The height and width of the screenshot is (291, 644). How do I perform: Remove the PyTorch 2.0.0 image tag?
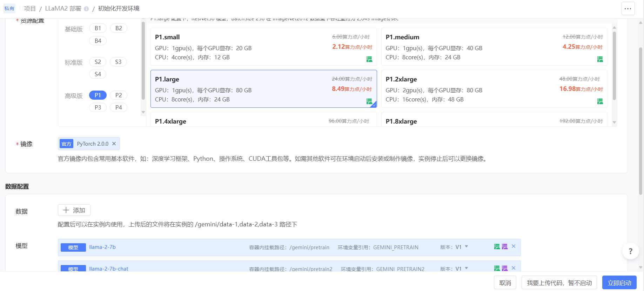114,144
